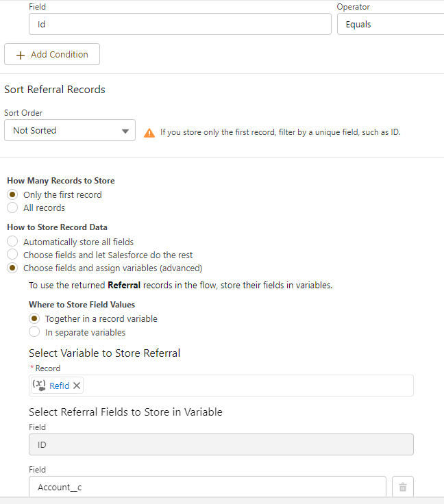
Task: Open the Operator Equals combo box
Action: 390,25
